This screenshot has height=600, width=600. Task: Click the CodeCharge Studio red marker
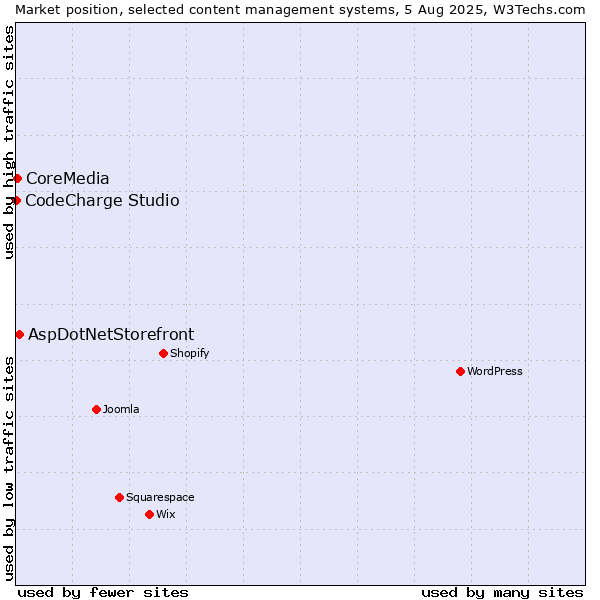tap(16, 201)
